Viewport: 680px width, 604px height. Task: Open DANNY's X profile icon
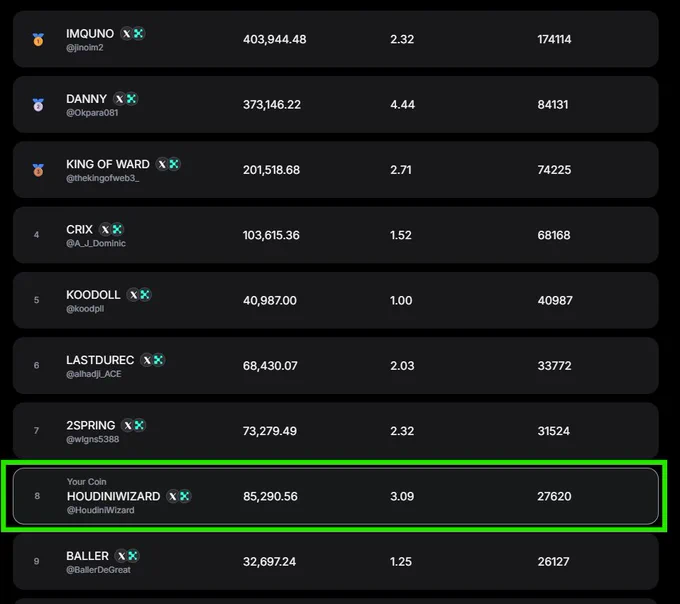[x=120, y=99]
